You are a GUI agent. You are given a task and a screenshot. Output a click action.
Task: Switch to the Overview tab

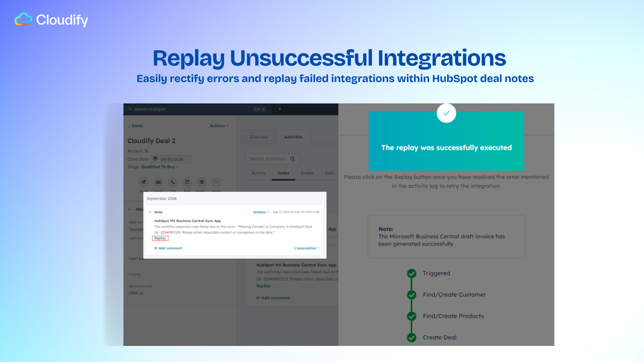pos(258,137)
